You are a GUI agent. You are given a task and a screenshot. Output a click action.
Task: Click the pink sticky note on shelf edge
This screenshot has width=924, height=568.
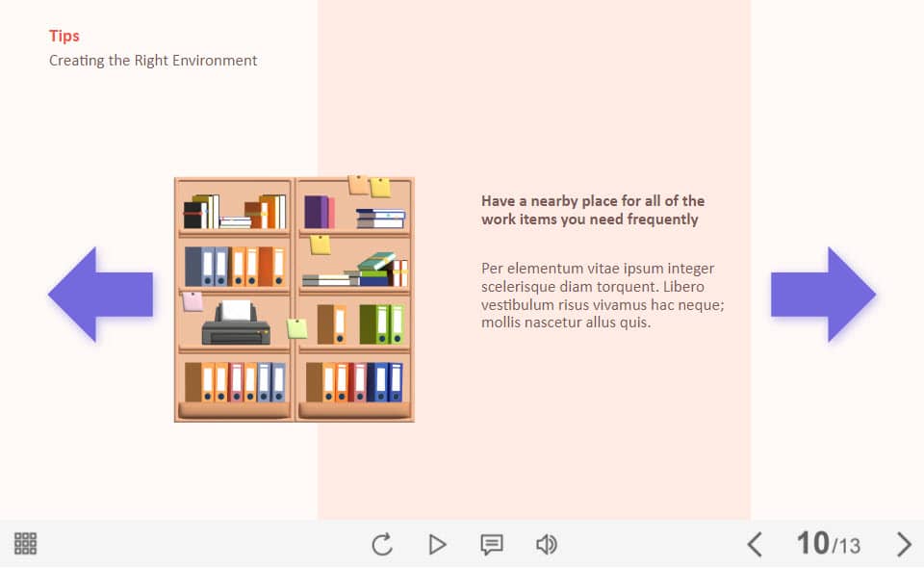coord(192,301)
